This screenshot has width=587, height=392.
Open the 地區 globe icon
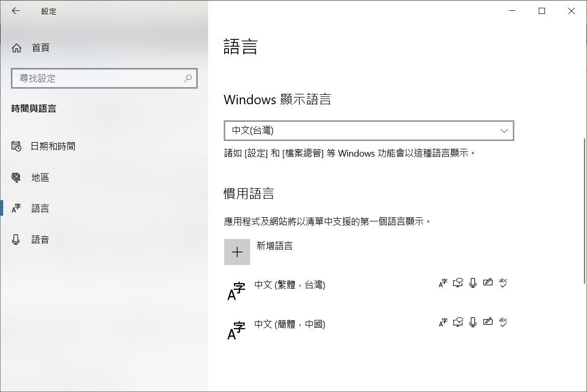(16, 177)
